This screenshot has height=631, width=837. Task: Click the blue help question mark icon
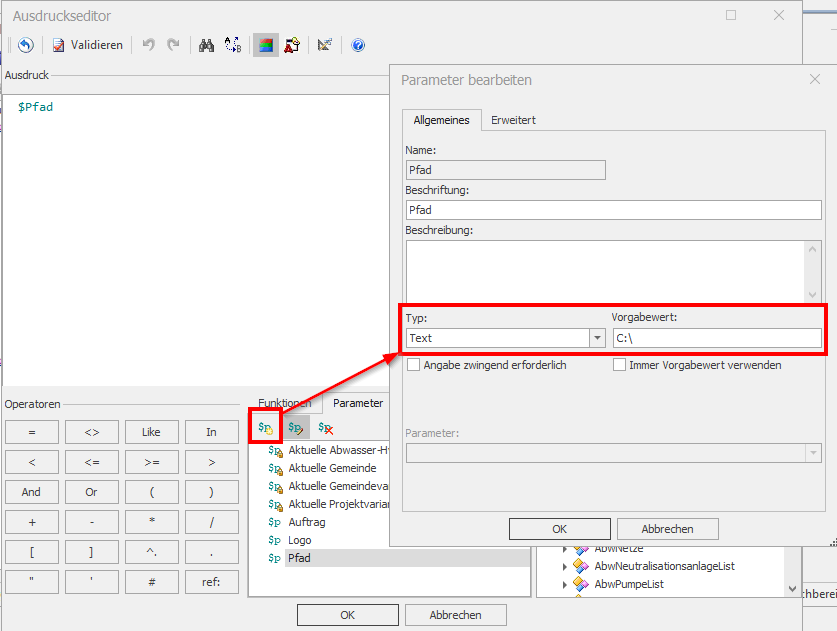click(x=358, y=45)
